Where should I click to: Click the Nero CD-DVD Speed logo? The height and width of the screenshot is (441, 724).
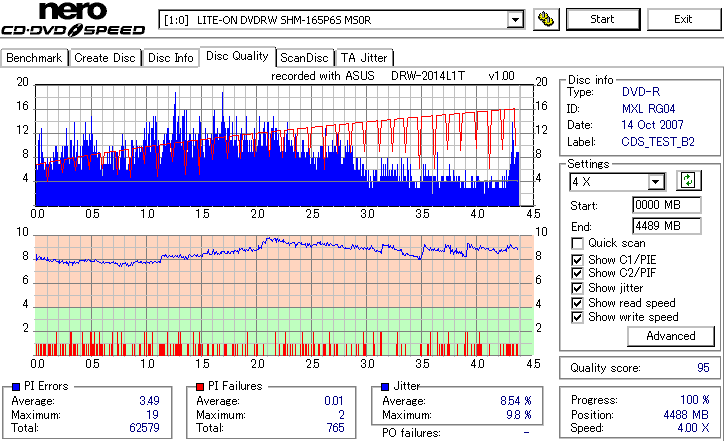click(x=73, y=19)
